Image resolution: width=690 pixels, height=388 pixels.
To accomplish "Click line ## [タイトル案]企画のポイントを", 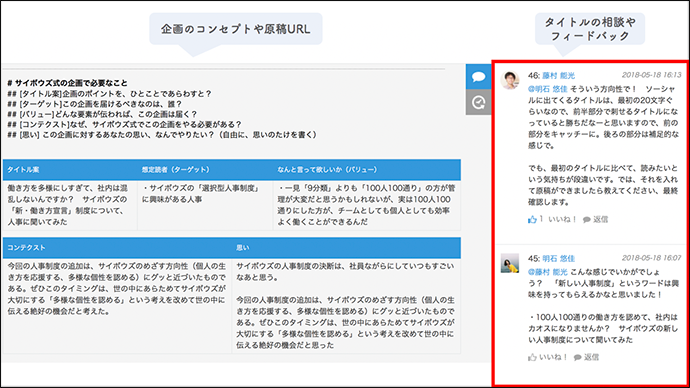I will click(x=110, y=93).
